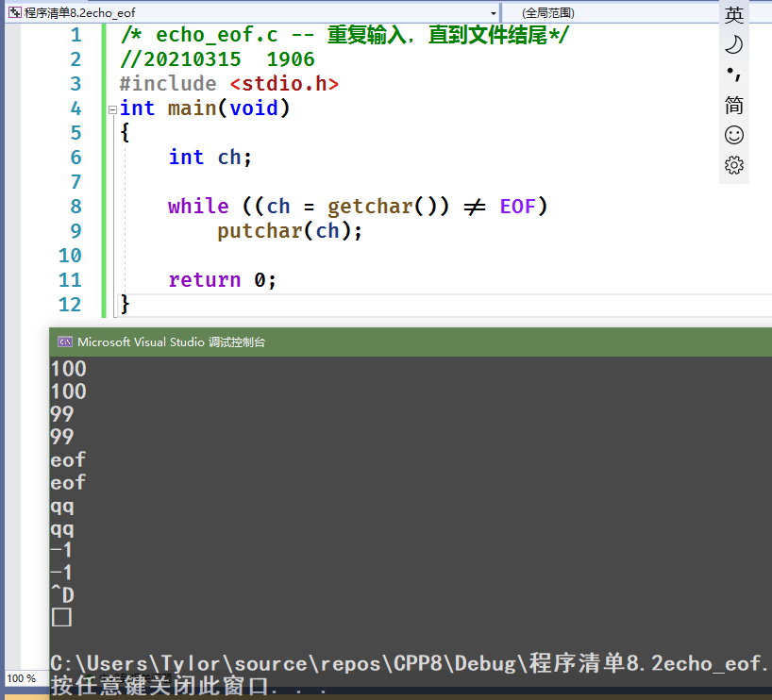Screen dimensions: 772x700
Task: Click the EOF macro in while condition
Action: (x=517, y=207)
